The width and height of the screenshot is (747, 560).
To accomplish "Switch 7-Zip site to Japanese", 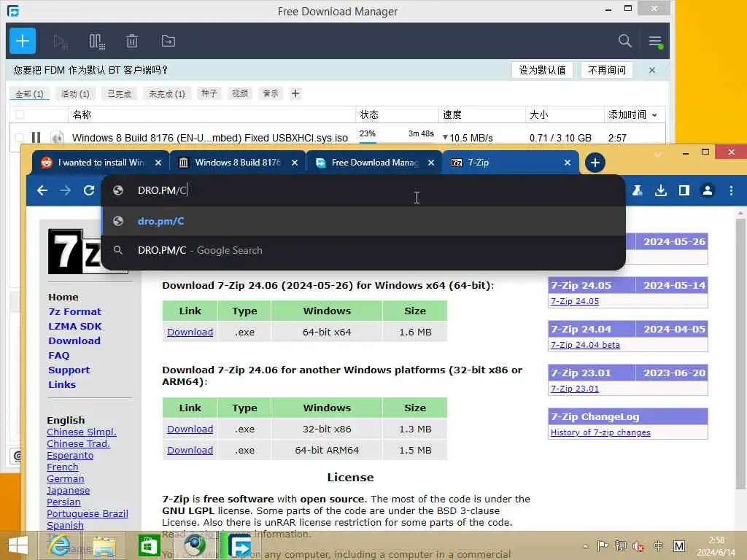I will 68,491.
